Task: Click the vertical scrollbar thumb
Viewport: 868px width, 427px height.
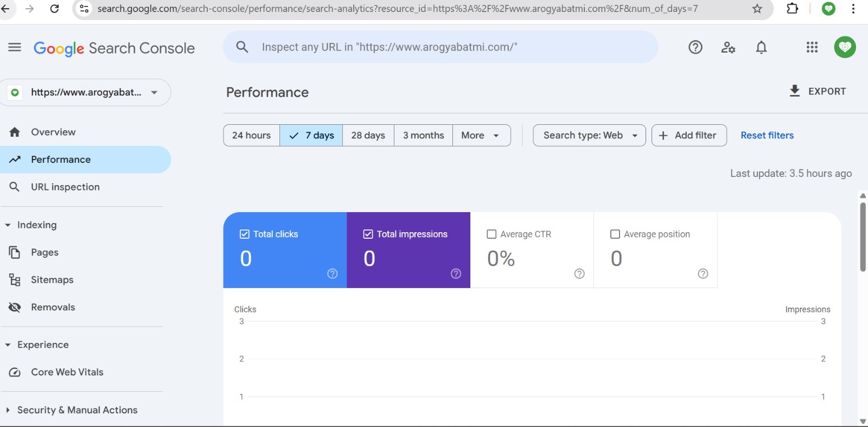Action: [x=863, y=237]
